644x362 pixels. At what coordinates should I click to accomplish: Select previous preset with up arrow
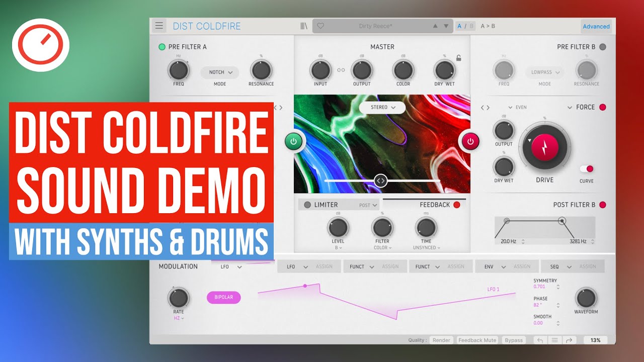[435, 26]
